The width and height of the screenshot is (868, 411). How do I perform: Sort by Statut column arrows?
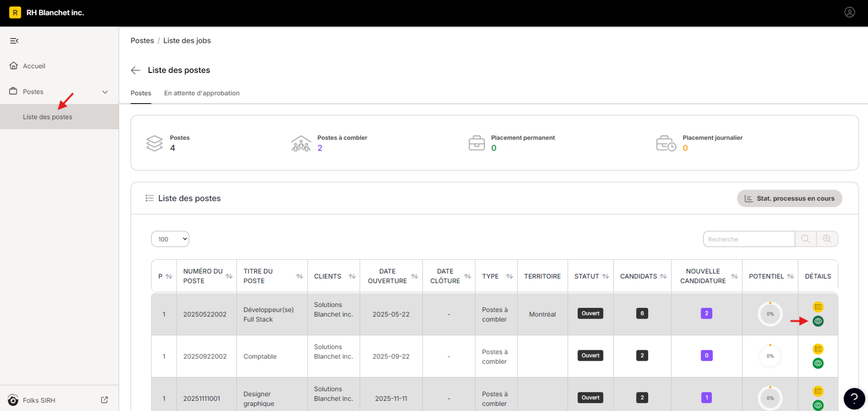tap(605, 276)
